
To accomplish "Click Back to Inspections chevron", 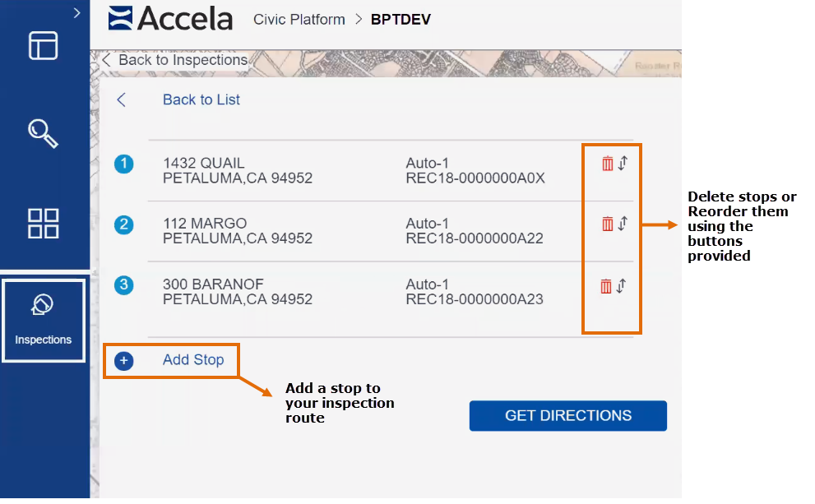I will click(106, 60).
